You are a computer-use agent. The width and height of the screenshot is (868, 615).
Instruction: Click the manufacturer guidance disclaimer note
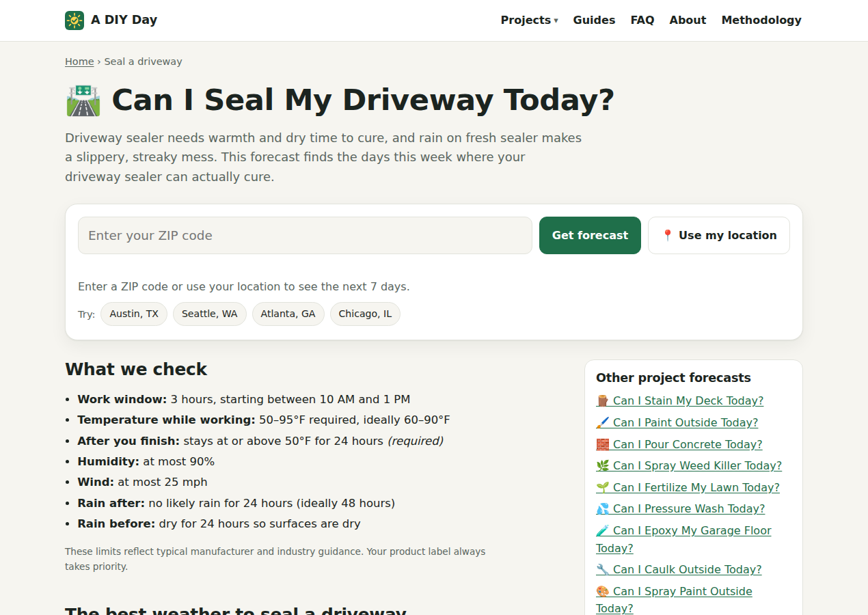pyautogui.click(x=275, y=559)
